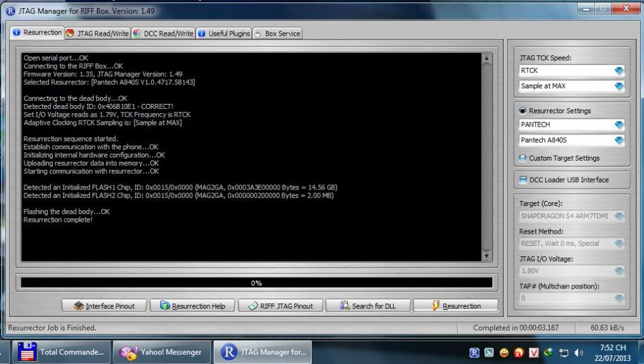Open Total Commander from taskbar

pos(62,352)
